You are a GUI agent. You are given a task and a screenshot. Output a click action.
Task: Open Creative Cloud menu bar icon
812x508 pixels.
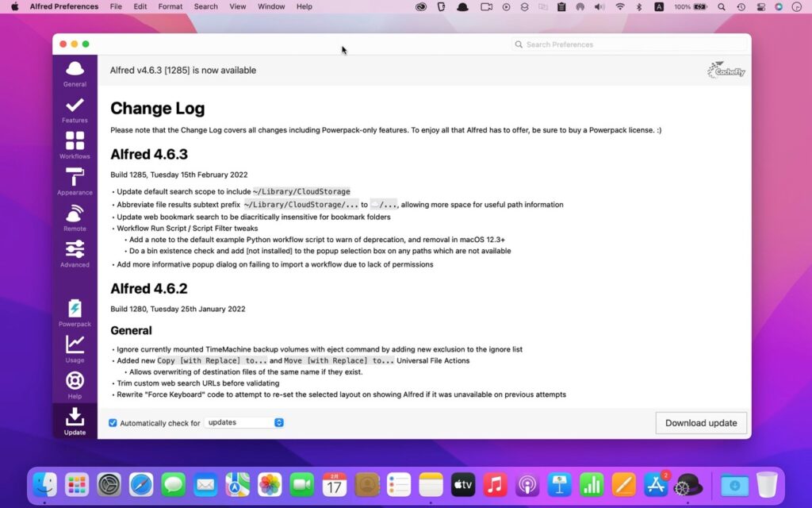(421, 6)
